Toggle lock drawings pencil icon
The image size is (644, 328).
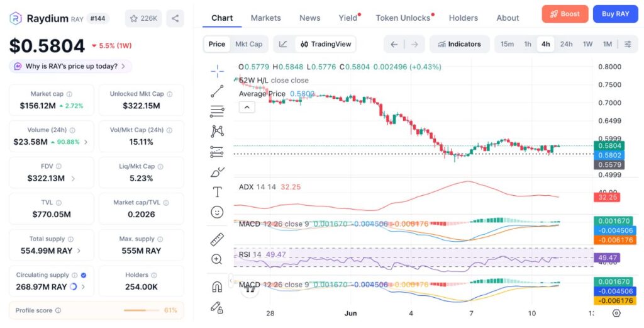[x=217, y=307]
